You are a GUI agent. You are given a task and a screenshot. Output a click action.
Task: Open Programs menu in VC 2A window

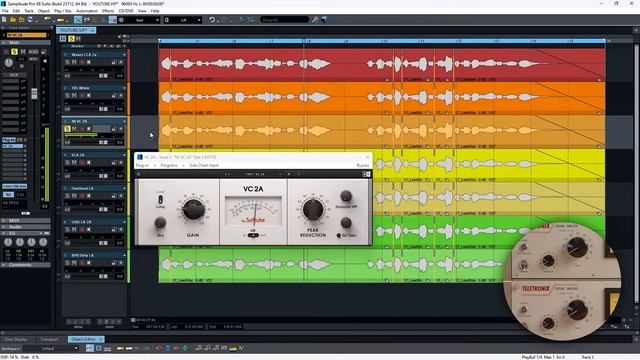(x=169, y=165)
